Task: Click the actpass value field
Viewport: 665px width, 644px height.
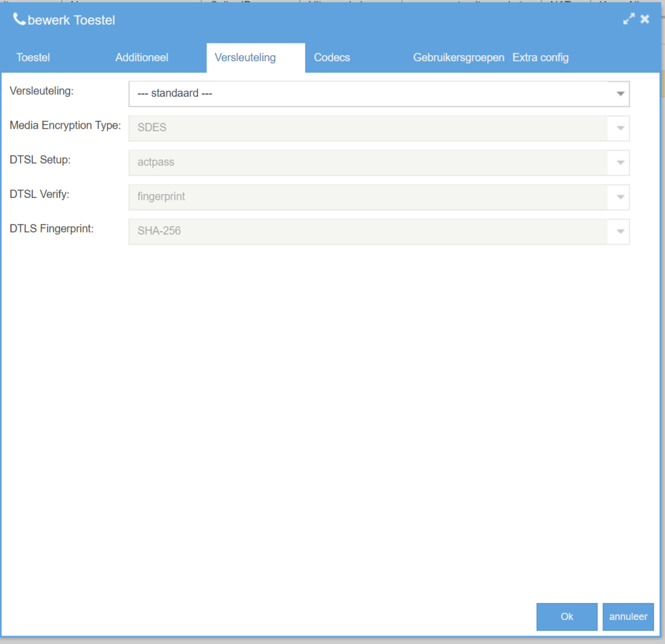Action: tap(368, 162)
